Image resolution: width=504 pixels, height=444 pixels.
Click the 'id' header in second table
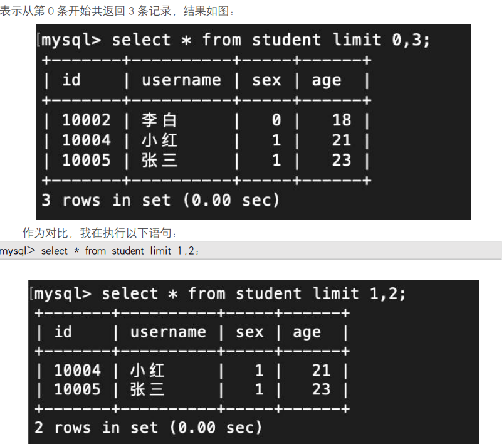pyautogui.click(x=63, y=332)
